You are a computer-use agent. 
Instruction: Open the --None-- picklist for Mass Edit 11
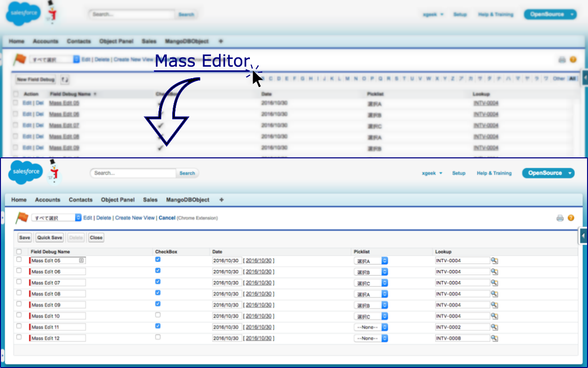tap(371, 328)
